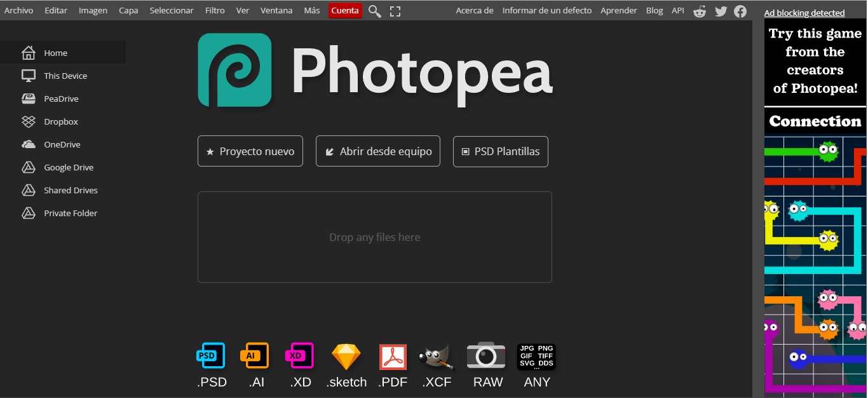Open the Acerca de link
The image size is (868, 398).
coord(475,10)
